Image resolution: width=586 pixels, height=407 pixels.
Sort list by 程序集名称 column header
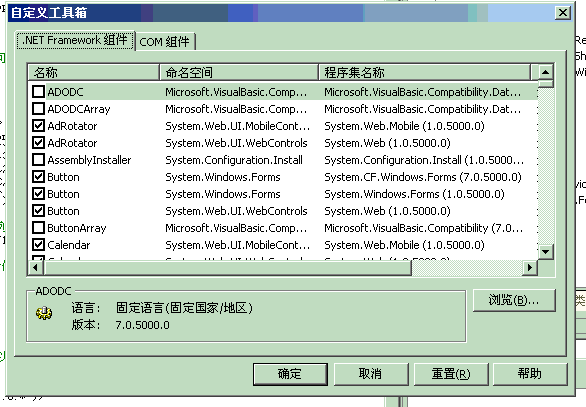(x=424, y=72)
